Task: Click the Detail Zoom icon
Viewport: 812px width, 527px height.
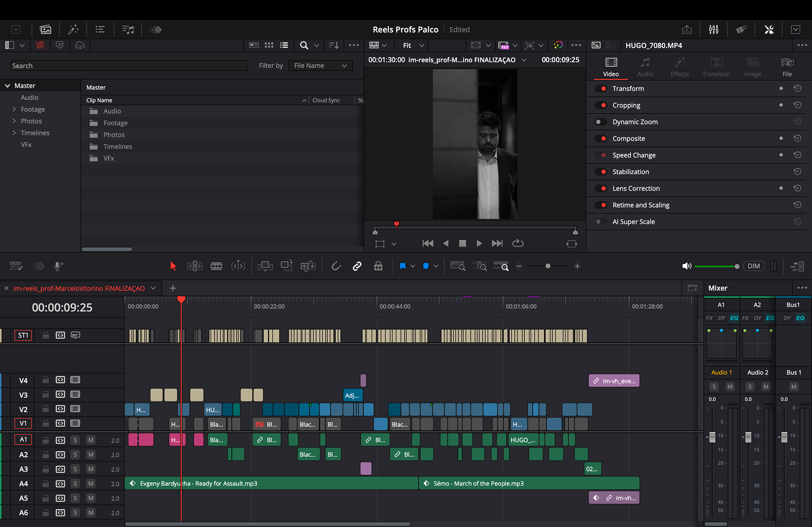Action: point(480,266)
